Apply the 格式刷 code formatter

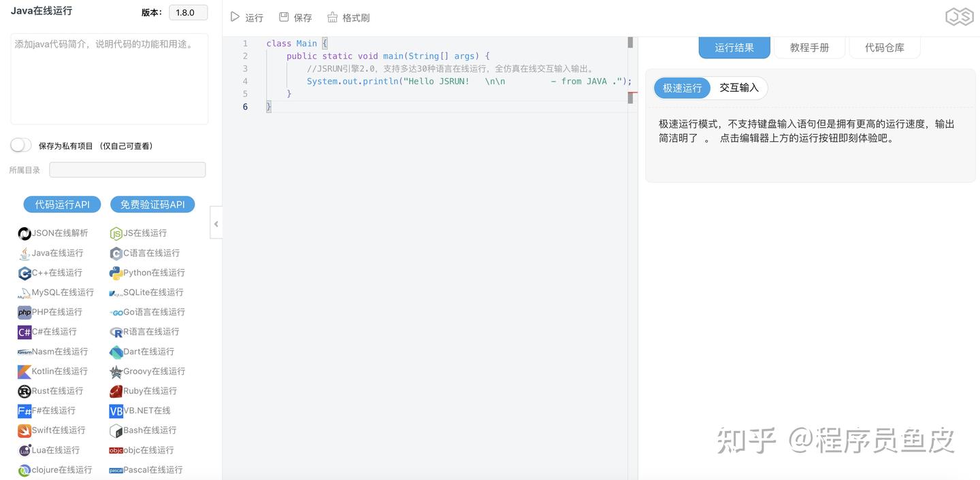pos(348,18)
